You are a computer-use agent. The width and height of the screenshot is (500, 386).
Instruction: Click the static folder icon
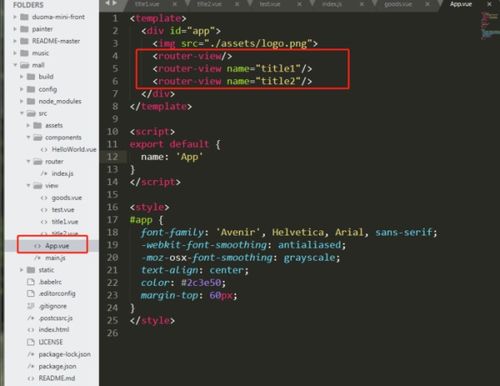point(31,270)
